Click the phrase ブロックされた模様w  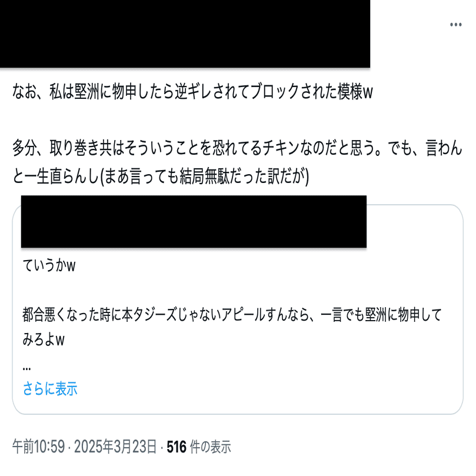pos(311,91)
